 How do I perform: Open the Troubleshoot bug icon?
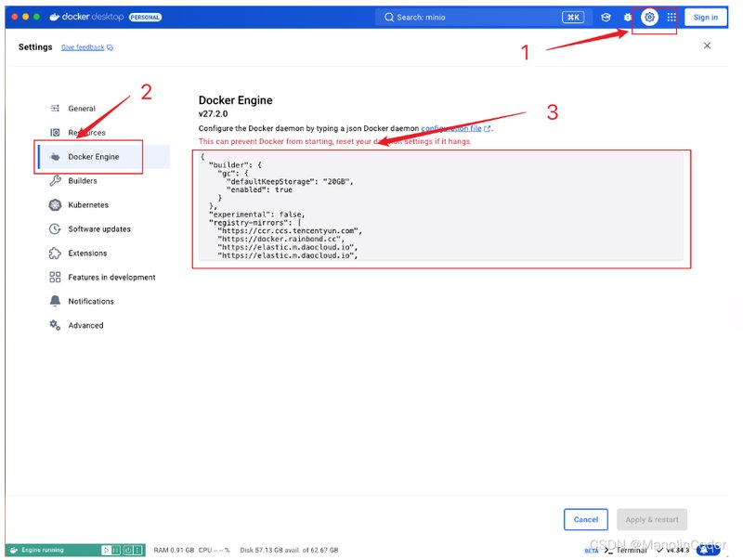(x=628, y=18)
